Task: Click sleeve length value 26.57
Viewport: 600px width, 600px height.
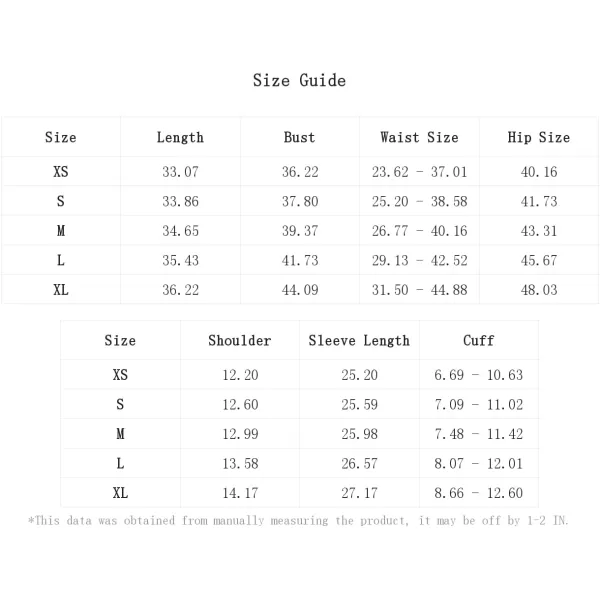Action: pos(359,463)
